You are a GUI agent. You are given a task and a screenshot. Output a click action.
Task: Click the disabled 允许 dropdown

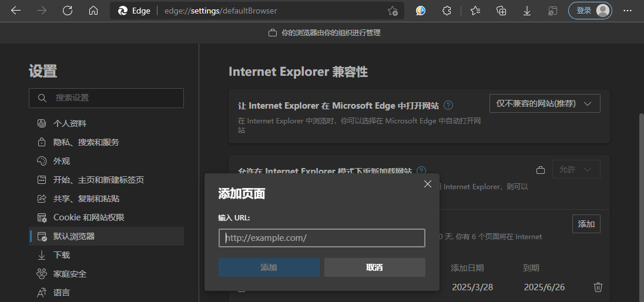click(x=576, y=169)
